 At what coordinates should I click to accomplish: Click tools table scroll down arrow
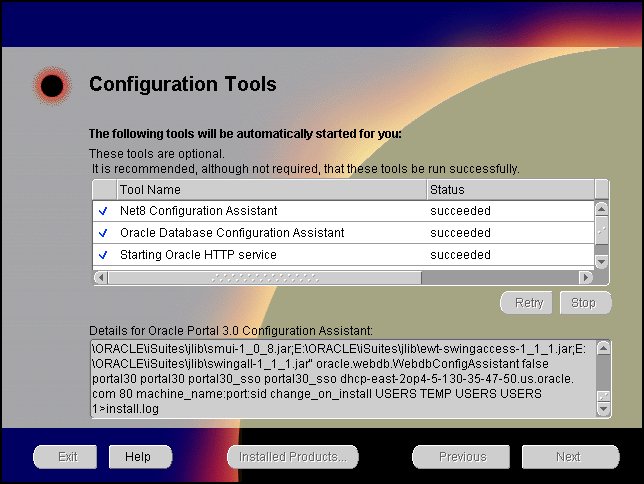pyautogui.click(x=602, y=262)
